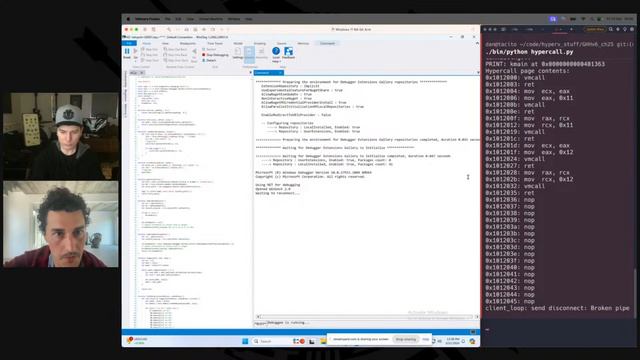The image size is (640, 360).
Task: Collapse the WinDbg ribbon with chevron
Action: [x=477, y=43]
